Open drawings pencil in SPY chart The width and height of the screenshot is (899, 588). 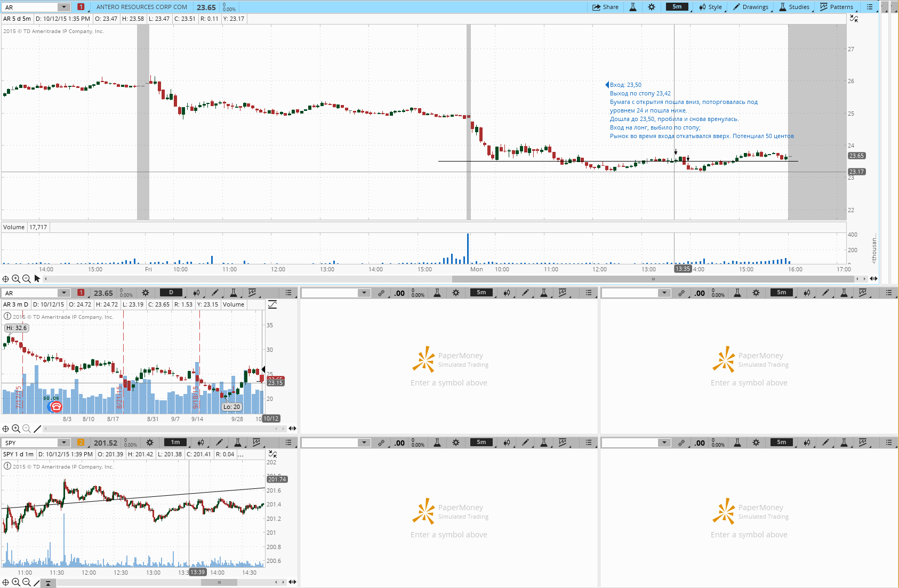pyautogui.click(x=219, y=442)
